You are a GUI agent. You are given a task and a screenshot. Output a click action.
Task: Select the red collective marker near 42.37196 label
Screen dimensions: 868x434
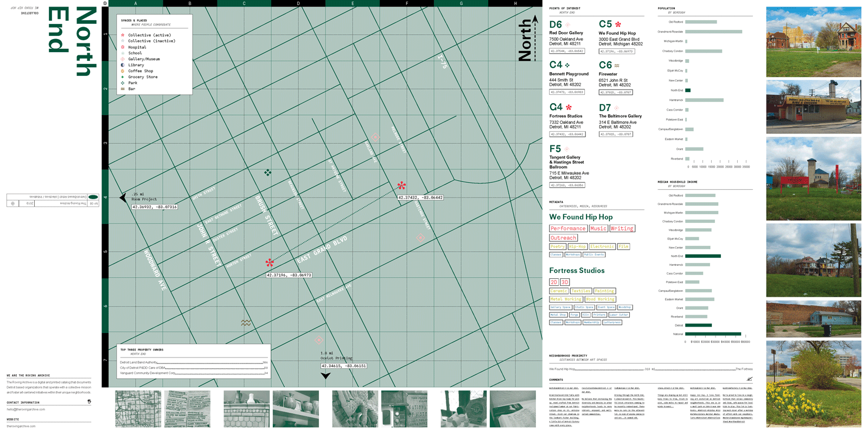tap(270, 263)
